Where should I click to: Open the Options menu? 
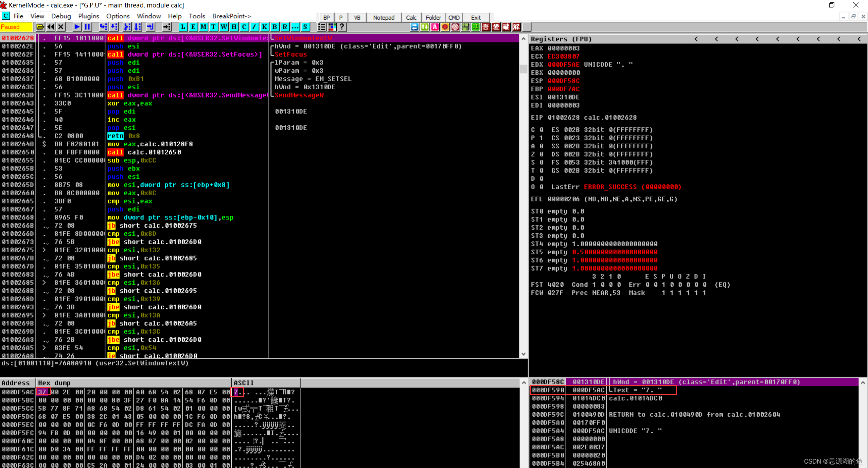(118, 16)
